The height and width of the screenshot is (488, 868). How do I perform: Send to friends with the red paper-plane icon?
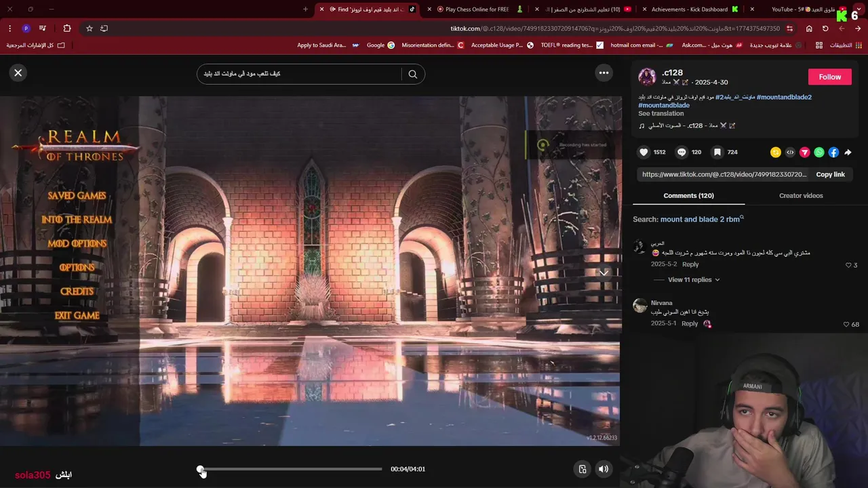804,152
